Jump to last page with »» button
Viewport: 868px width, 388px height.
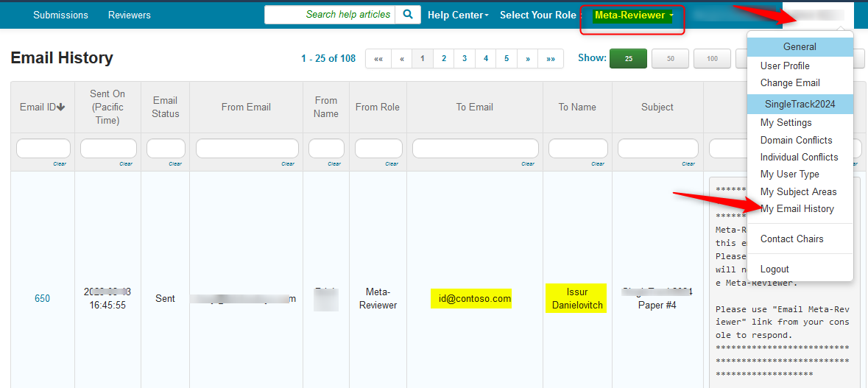[x=551, y=59]
